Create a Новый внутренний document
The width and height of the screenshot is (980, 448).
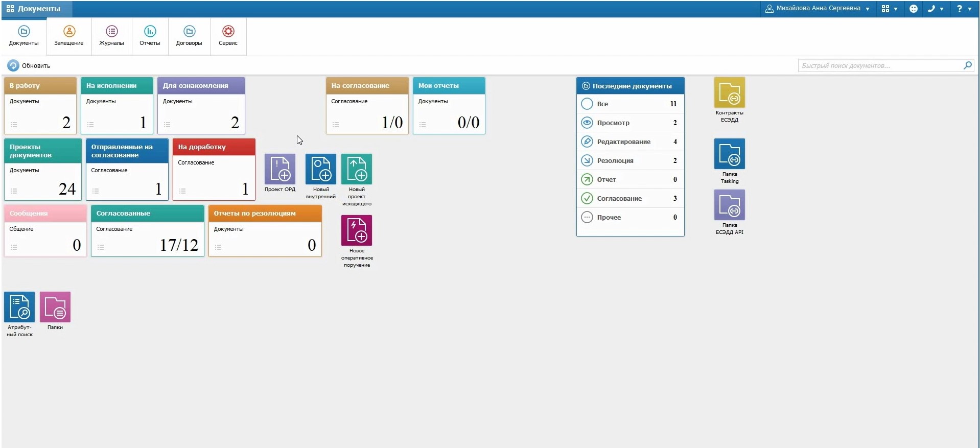click(321, 169)
